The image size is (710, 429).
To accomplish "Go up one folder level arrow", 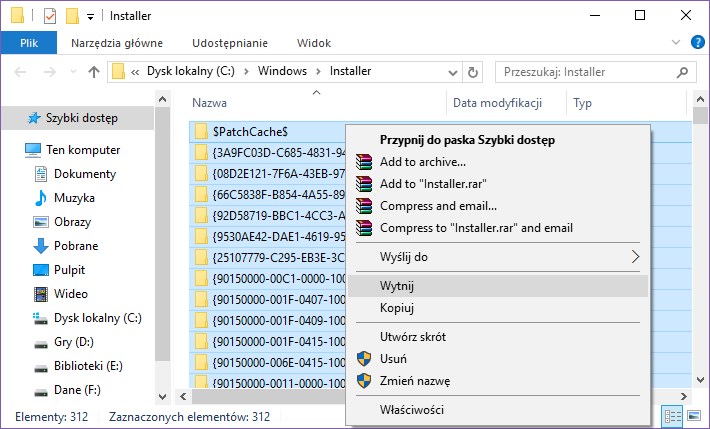I will pos(94,72).
